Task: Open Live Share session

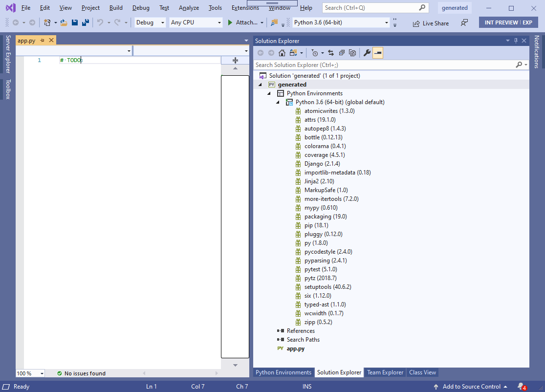Action: pos(431,23)
